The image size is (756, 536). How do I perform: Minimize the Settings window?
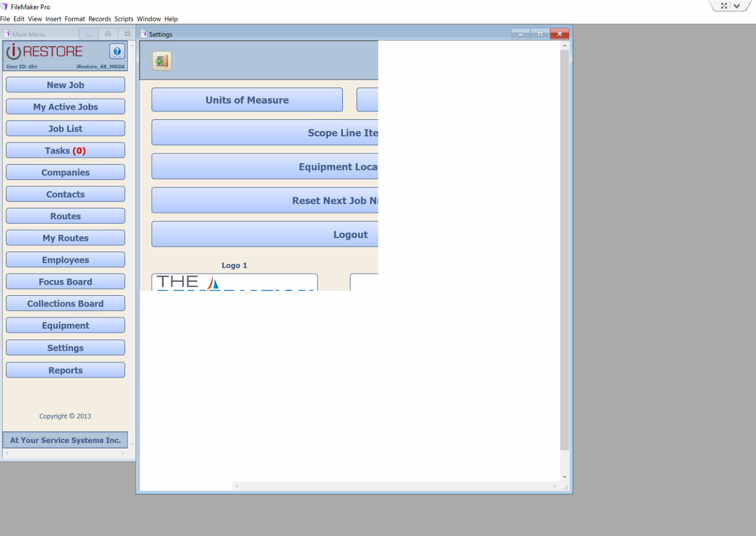(520, 34)
